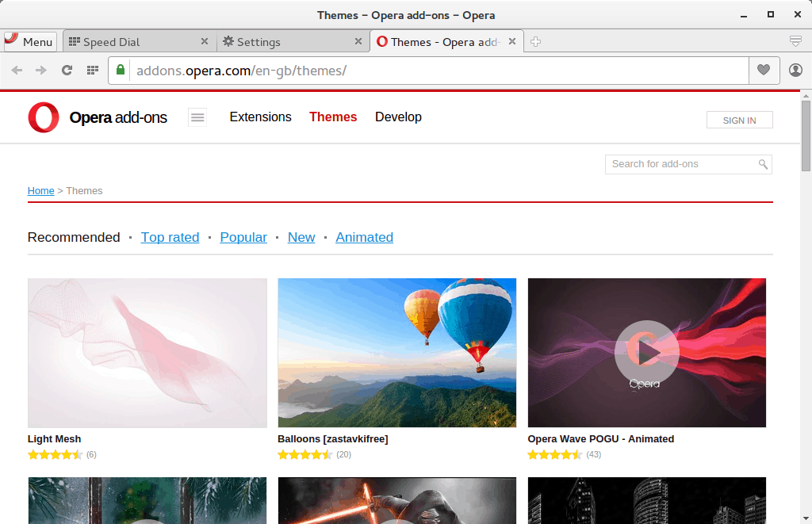Viewport: 812px width, 524px height.
Task: Play the Opera Wave POGU animated preview
Action: (x=647, y=353)
